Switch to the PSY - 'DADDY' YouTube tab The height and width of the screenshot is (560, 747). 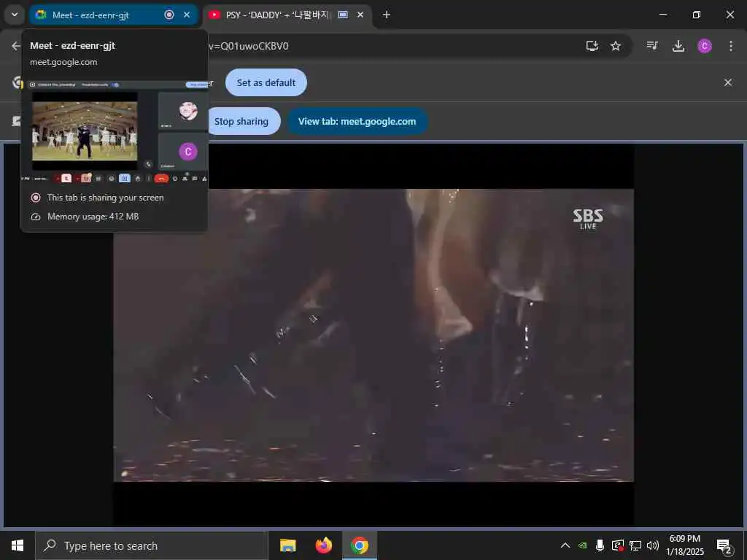tap(287, 15)
